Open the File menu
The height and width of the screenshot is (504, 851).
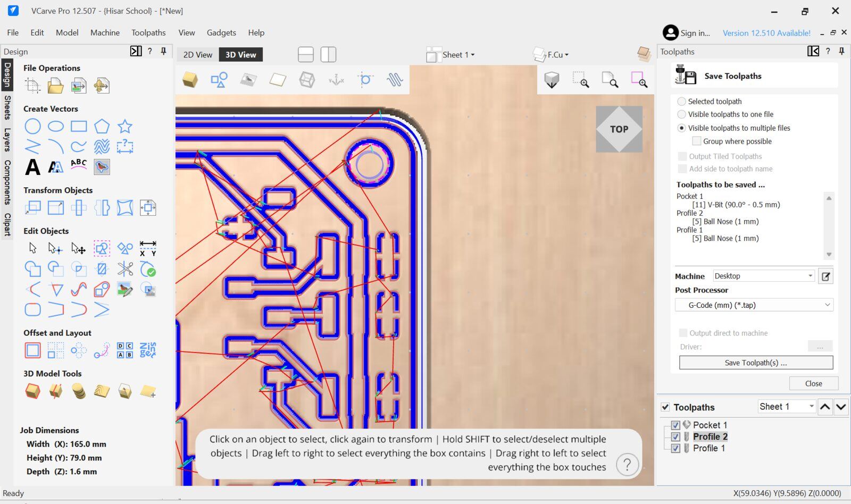point(13,32)
